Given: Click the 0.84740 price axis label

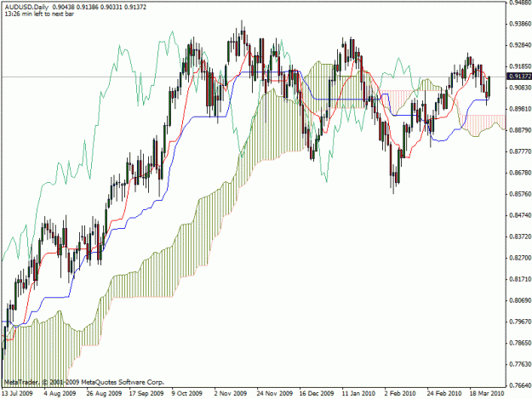Looking at the screenshot, I should pos(519,215).
